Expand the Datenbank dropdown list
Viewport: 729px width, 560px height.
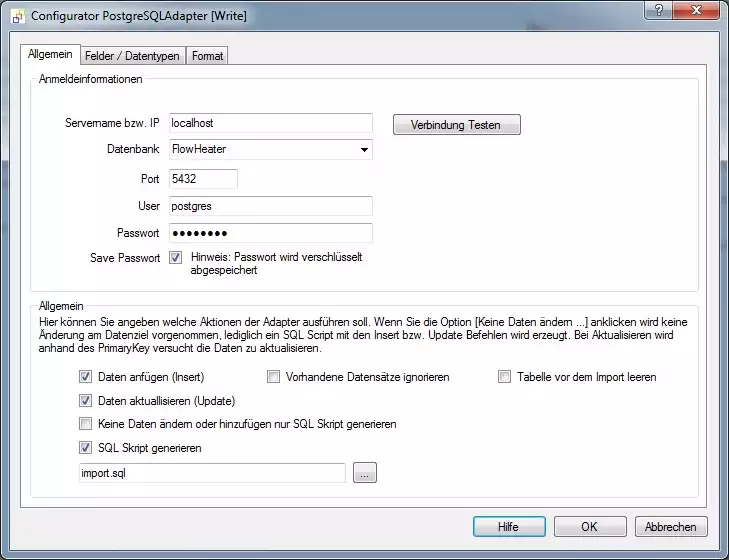point(363,150)
